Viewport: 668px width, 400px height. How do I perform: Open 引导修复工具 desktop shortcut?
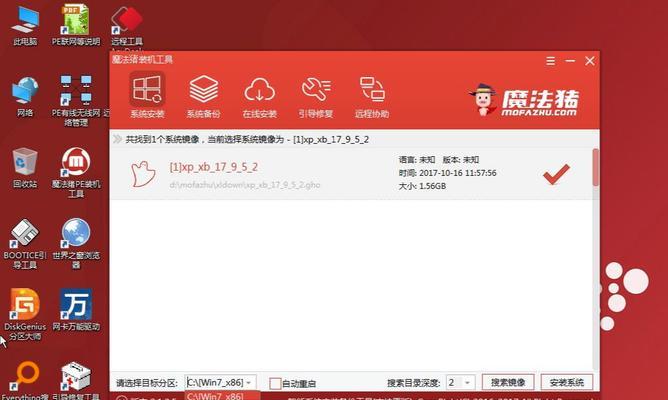tap(76, 380)
